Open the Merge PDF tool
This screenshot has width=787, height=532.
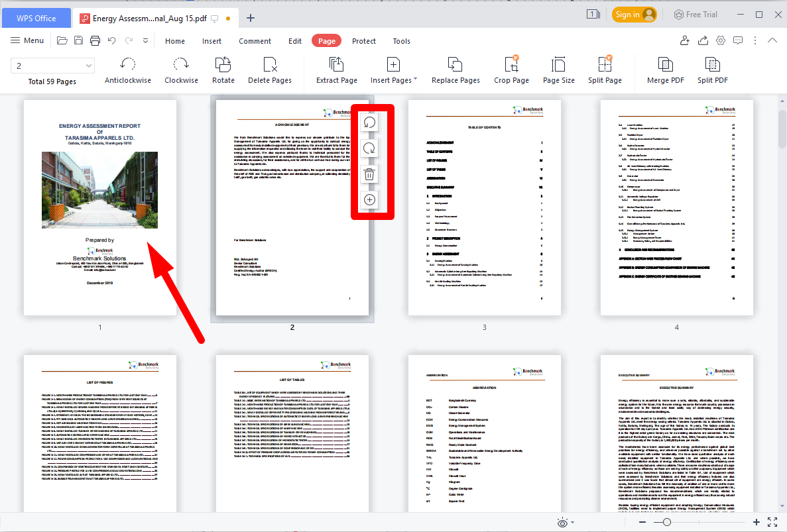pyautogui.click(x=666, y=71)
